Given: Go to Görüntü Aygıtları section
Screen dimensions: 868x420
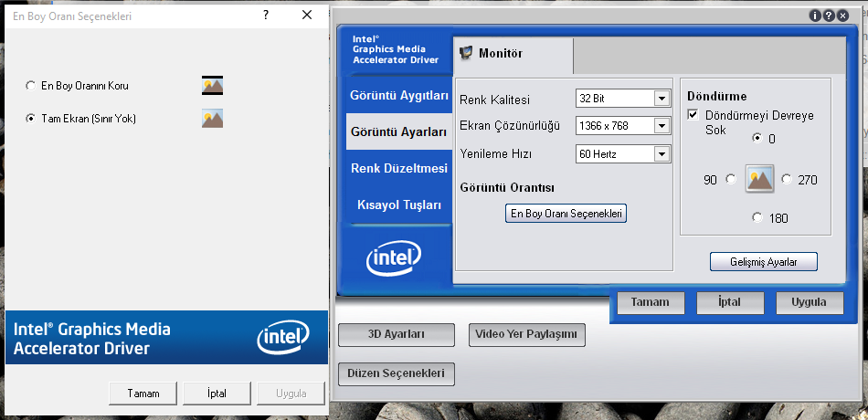Looking at the screenshot, I should (399, 95).
